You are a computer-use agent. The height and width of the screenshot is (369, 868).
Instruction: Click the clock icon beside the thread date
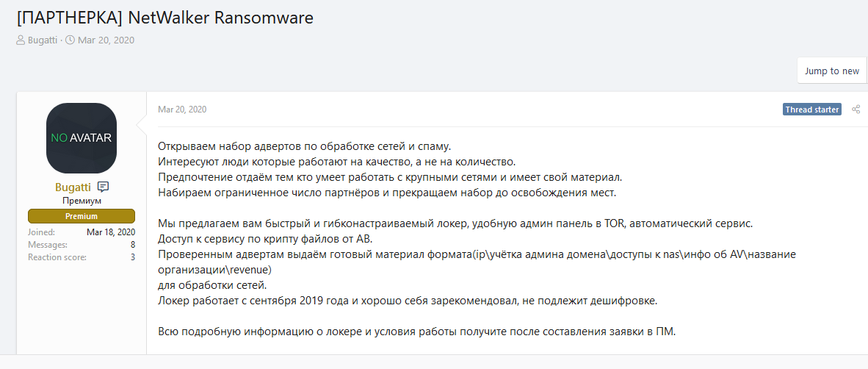(x=70, y=40)
